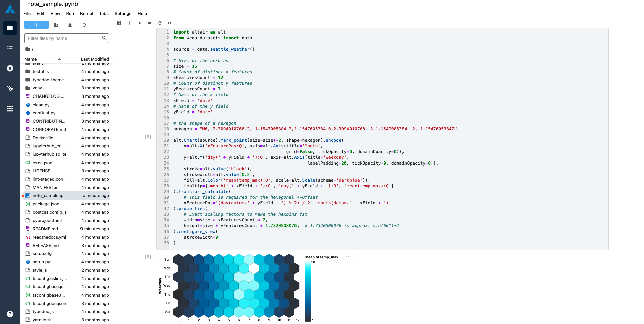Open the table of contents sidebar icon
Image resolution: width=644 pixels, height=324 pixels.
[10, 48]
